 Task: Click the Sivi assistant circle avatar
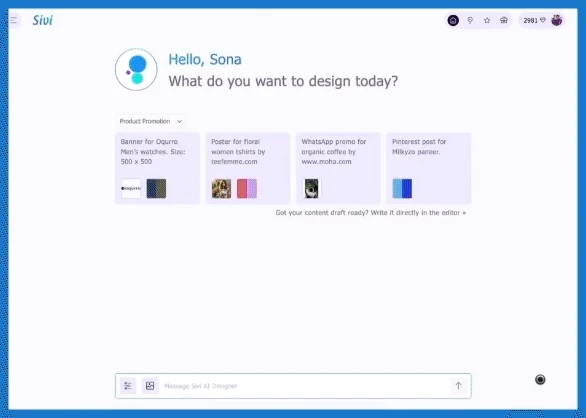(136, 70)
